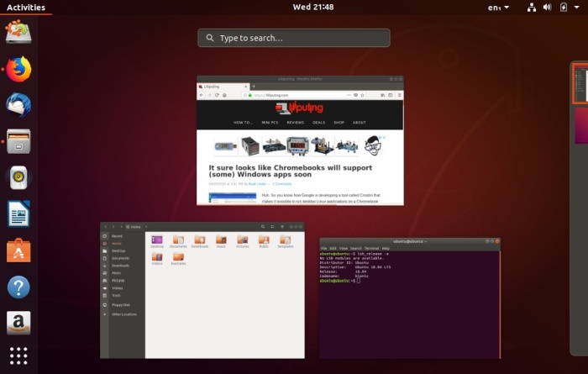Select Other Locations in Files sidebar
This screenshot has height=374, width=588.
[x=123, y=314]
